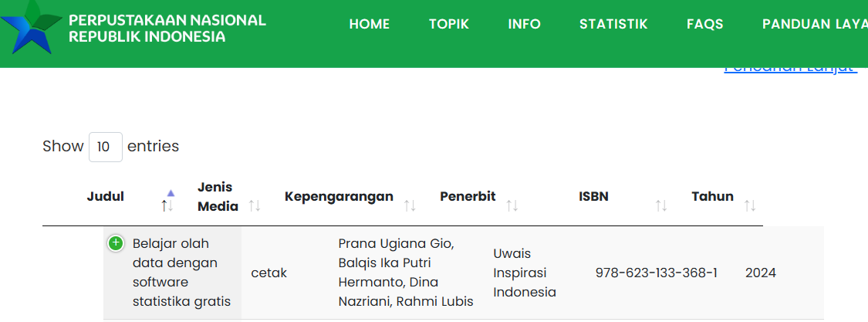Sort by Tahun arrow icon
Image resolution: width=868 pixels, height=322 pixels.
point(750,205)
